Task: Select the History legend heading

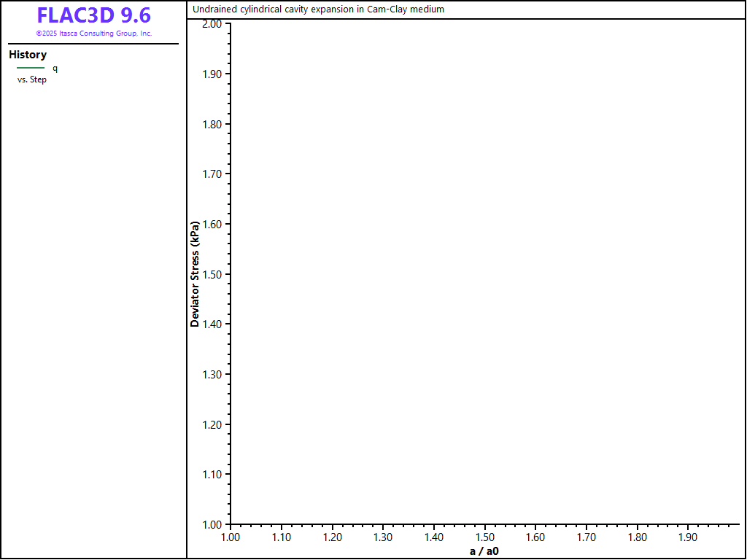Action: pyautogui.click(x=28, y=55)
